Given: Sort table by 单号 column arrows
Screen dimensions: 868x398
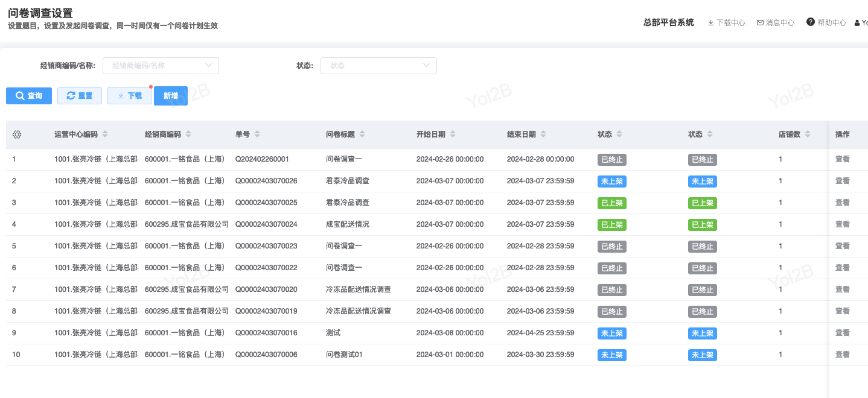Looking at the screenshot, I should pos(257,134).
